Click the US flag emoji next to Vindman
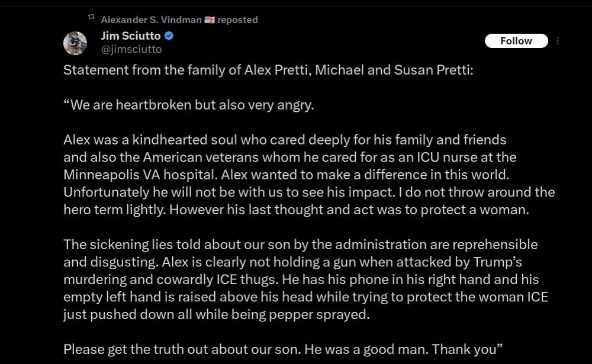Viewport: 592px width, 364px height. (209, 20)
